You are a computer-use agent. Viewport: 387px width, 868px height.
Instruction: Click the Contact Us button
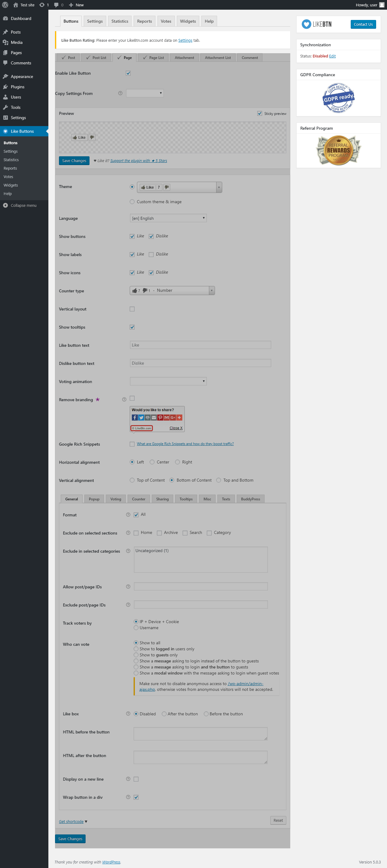[x=363, y=24]
